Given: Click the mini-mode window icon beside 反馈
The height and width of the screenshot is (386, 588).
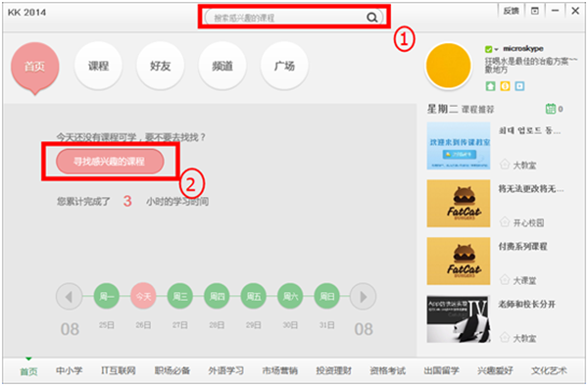Looking at the screenshot, I should (x=535, y=11).
